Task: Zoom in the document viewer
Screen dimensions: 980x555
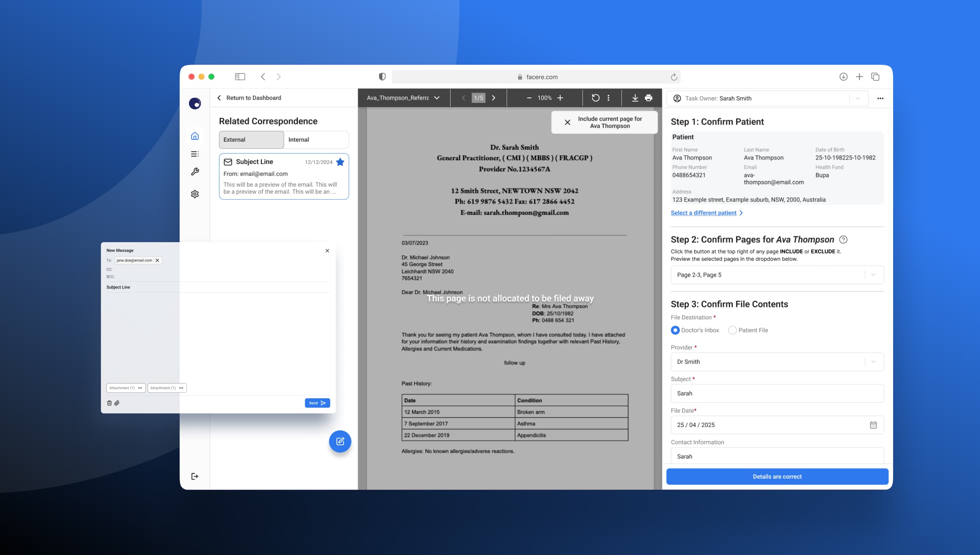Action: point(560,98)
